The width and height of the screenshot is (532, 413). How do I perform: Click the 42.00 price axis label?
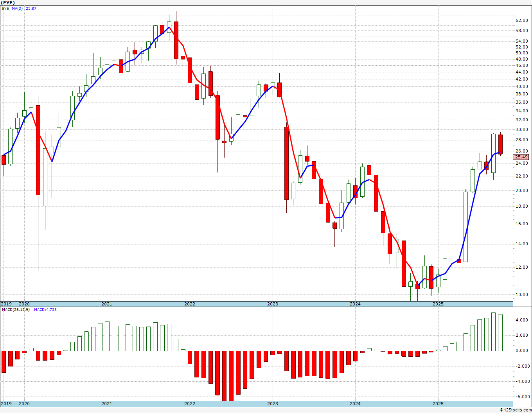521,79
